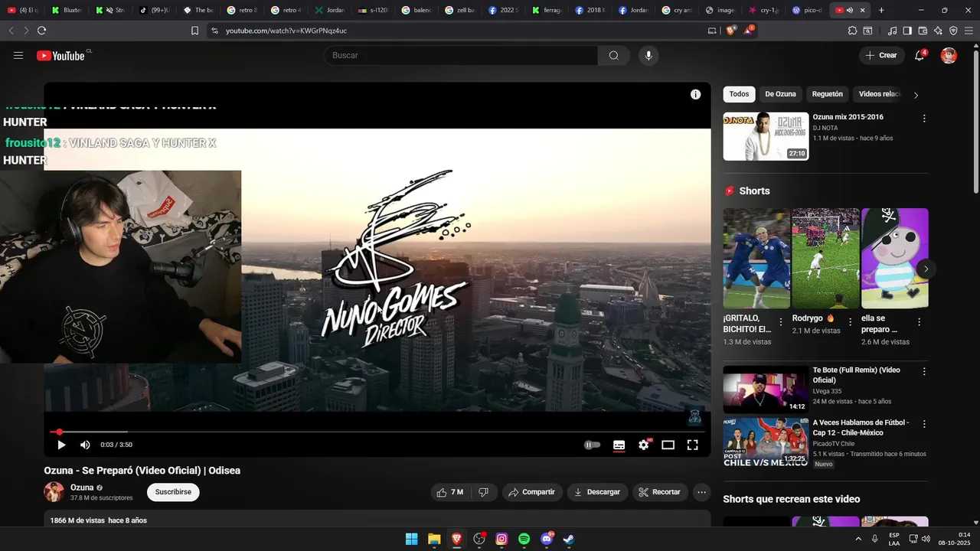The height and width of the screenshot is (551, 980).
Task: Open options for Rodrygo short
Action: [x=850, y=322]
